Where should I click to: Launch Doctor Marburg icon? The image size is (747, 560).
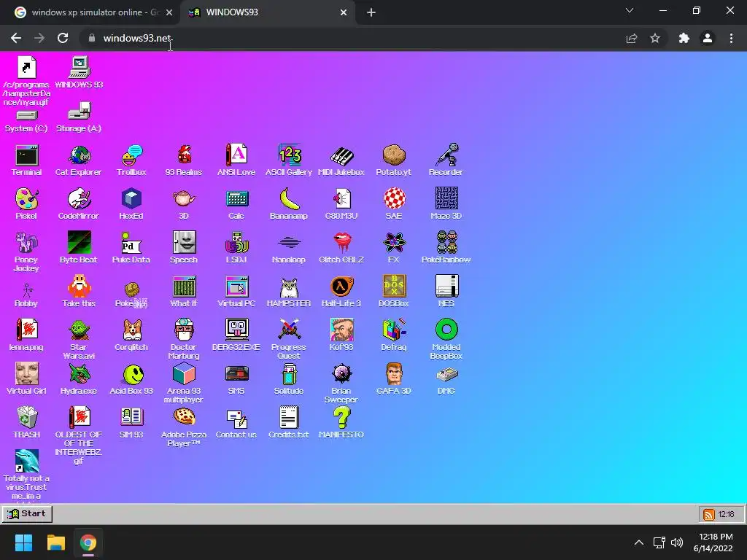184,339
